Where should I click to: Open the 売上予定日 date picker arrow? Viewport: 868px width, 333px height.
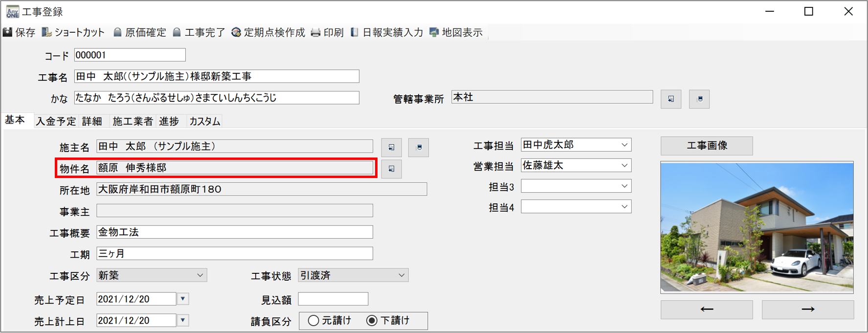point(183,299)
